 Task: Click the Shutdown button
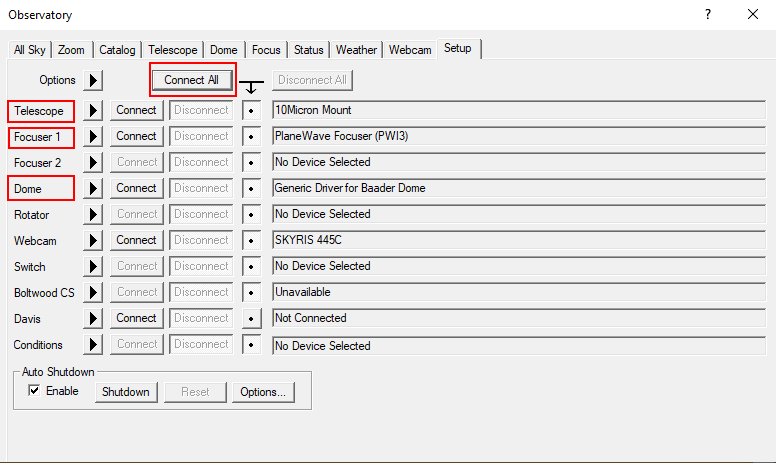click(x=125, y=392)
